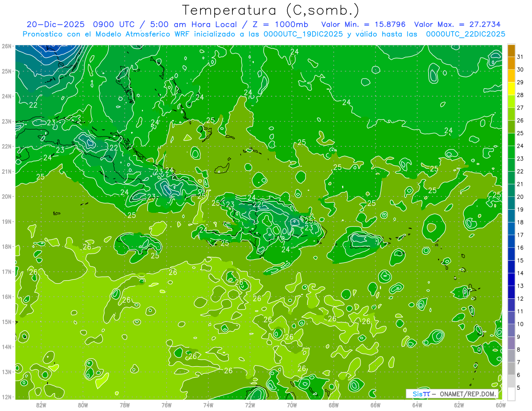The height and width of the screenshot is (411, 532).
Task: Click the 82W longitude axis label
Action: pyautogui.click(x=41, y=405)
